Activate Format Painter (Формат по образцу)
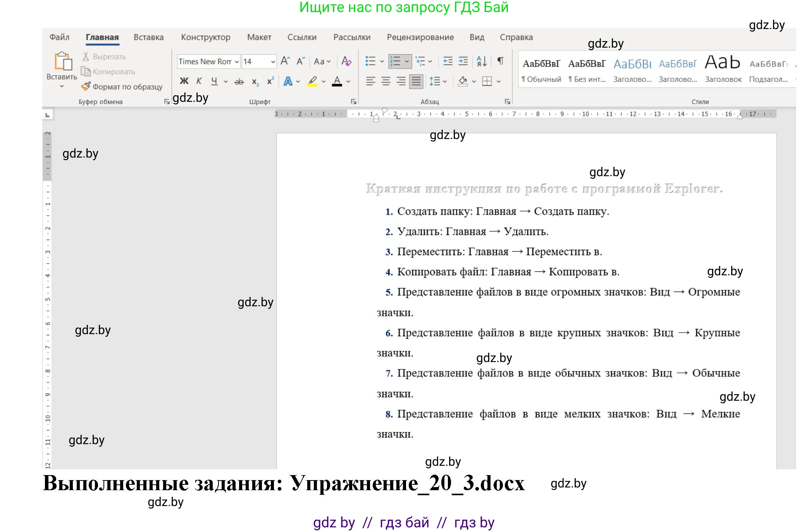 pos(122,87)
